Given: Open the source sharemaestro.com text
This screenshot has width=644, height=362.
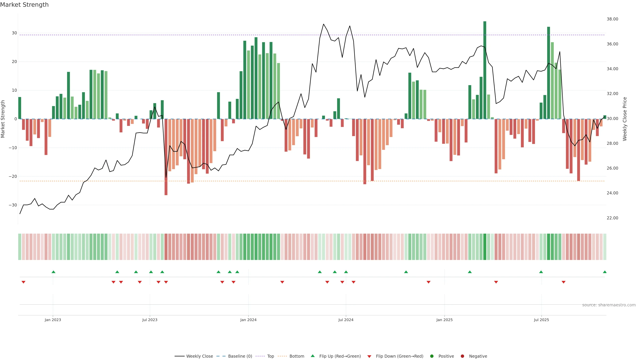Looking at the screenshot, I should (609, 305).
